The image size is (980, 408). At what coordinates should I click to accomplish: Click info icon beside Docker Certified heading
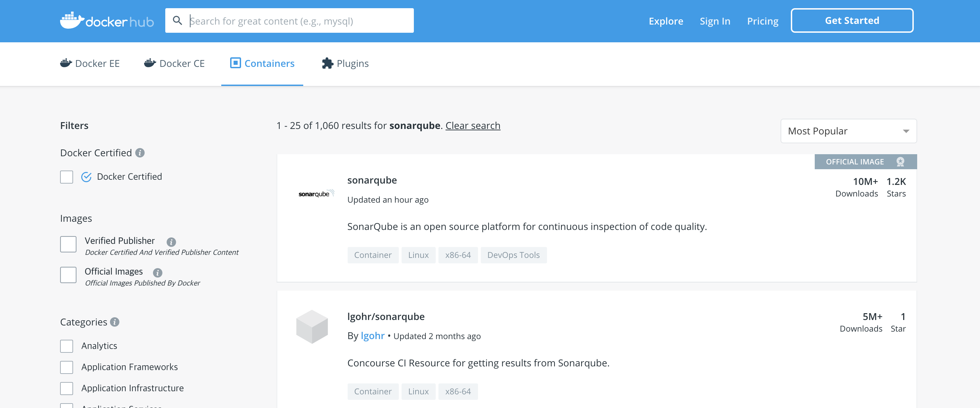(x=140, y=153)
